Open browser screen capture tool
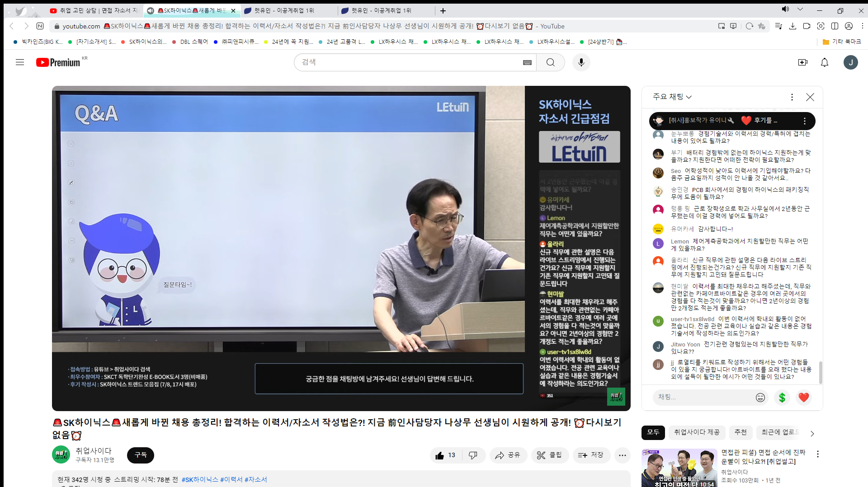The image size is (868, 487). pos(821,26)
